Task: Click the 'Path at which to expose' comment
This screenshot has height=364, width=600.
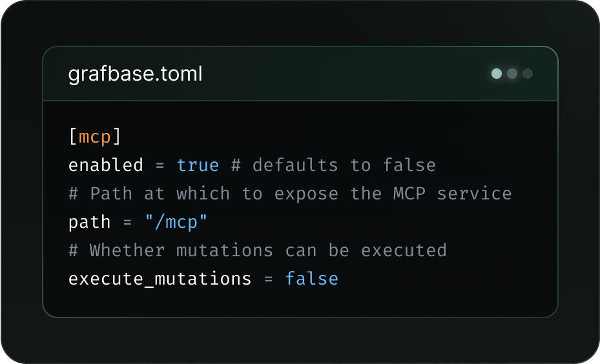Action: tap(290, 194)
